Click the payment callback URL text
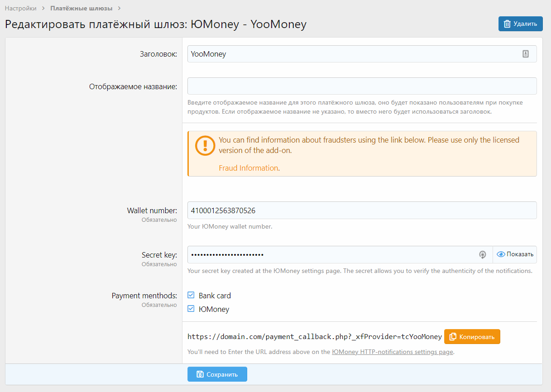The height and width of the screenshot is (392, 551). pos(315,337)
